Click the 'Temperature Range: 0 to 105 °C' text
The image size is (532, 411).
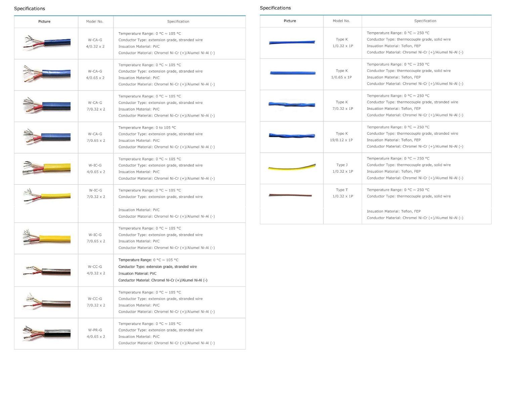point(147,128)
